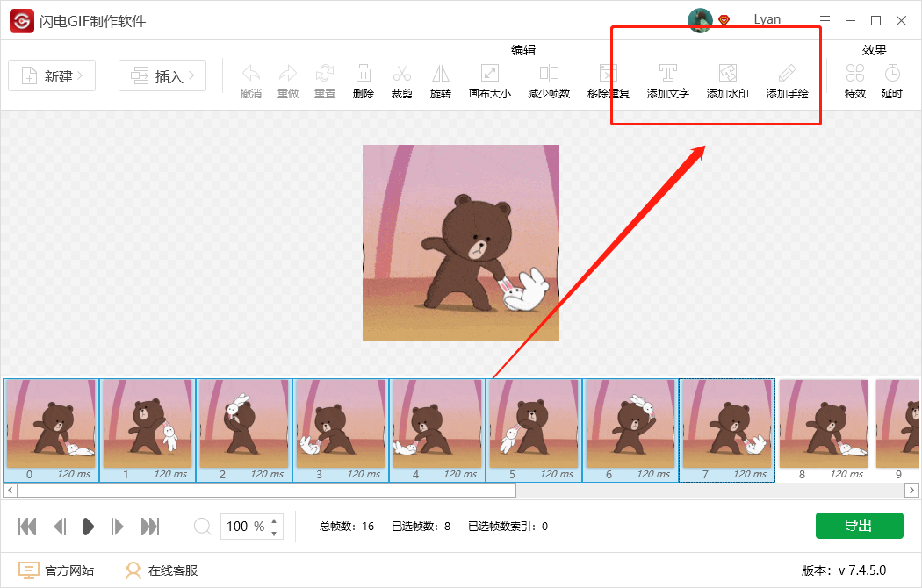This screenshot has height=588, width=922.
Task: Click the user avatar picture
Action: point(700,20)
